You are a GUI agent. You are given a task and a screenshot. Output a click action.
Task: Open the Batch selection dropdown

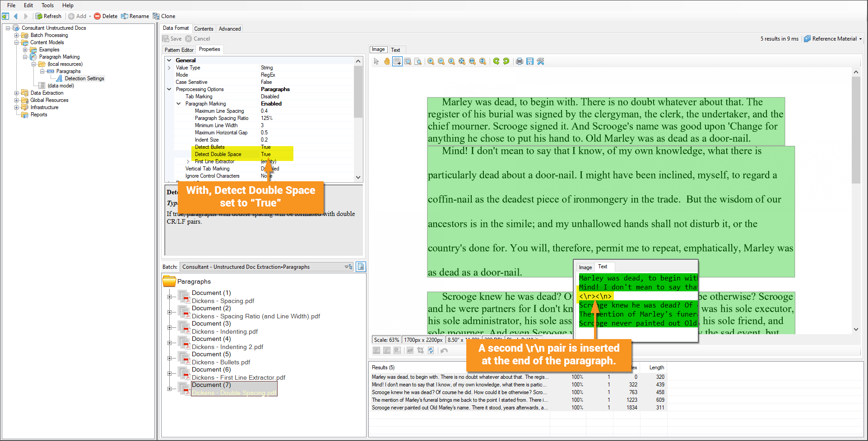(348, 267)
